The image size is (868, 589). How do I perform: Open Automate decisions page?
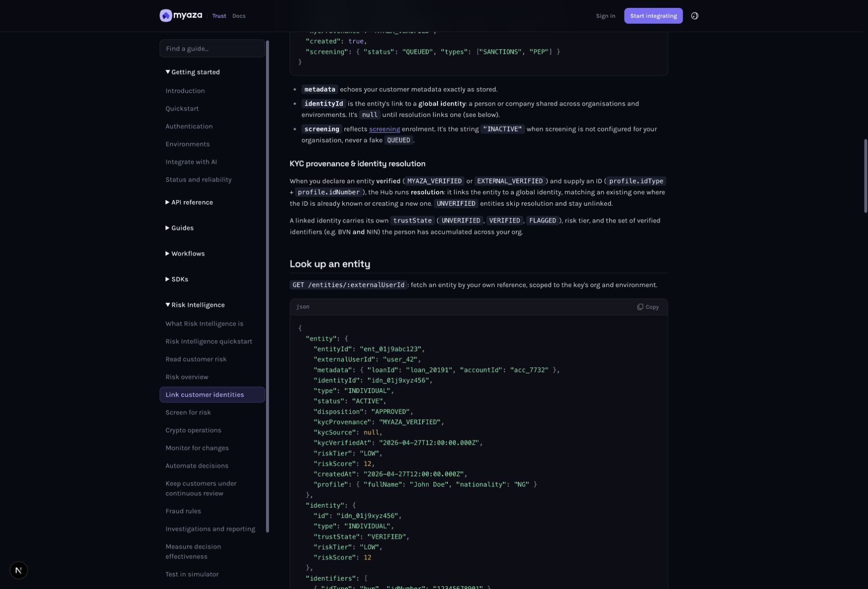[197, 466]
